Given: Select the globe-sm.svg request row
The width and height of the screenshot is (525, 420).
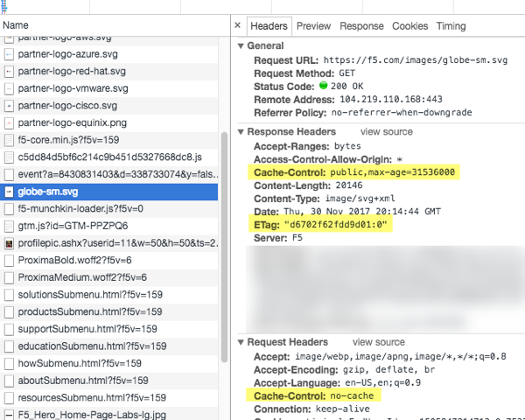Looking at the screenshot, I should click(108, 192).
